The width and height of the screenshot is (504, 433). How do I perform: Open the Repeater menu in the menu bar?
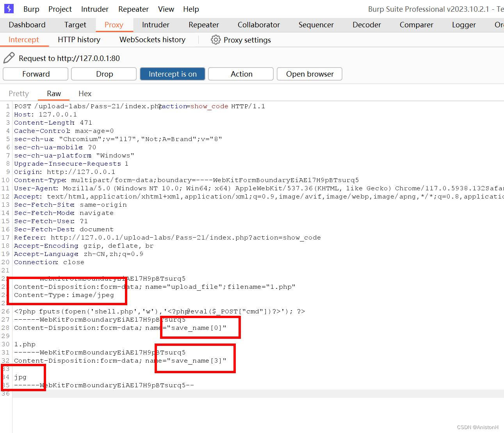[134, 9]
